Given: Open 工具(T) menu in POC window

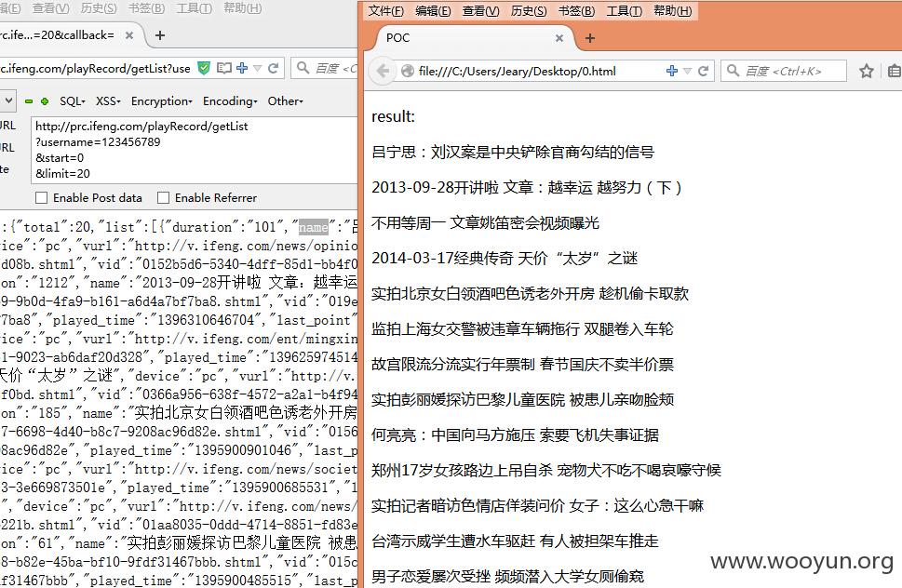Looking at the screenshot, I should tap(625, 11).
